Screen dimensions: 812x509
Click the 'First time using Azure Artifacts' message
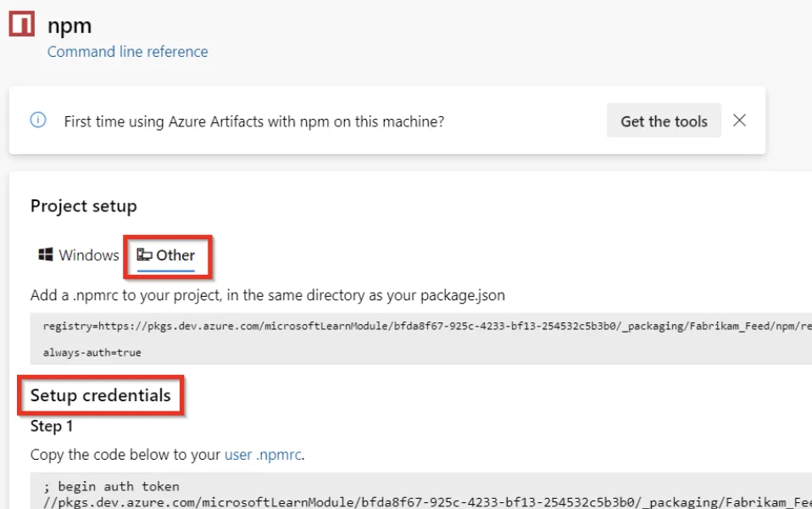click(x=254, y=121)
